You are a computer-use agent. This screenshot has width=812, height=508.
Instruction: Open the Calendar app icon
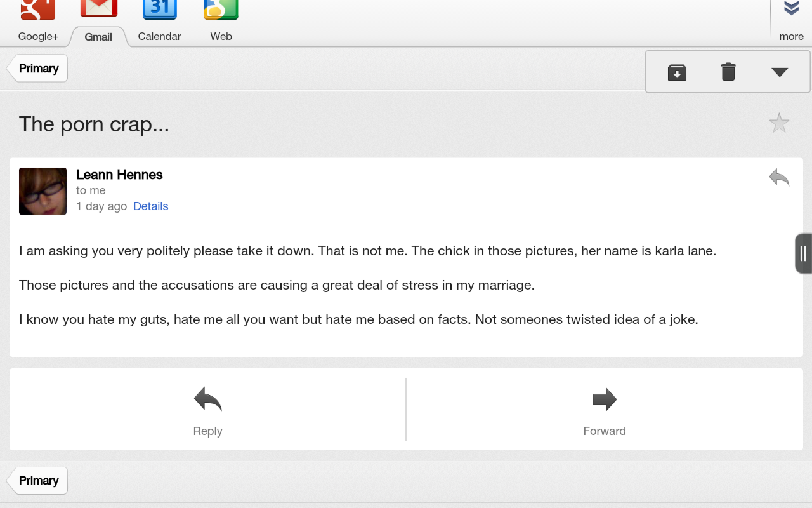pyautogui.click(x=160, y=9)
